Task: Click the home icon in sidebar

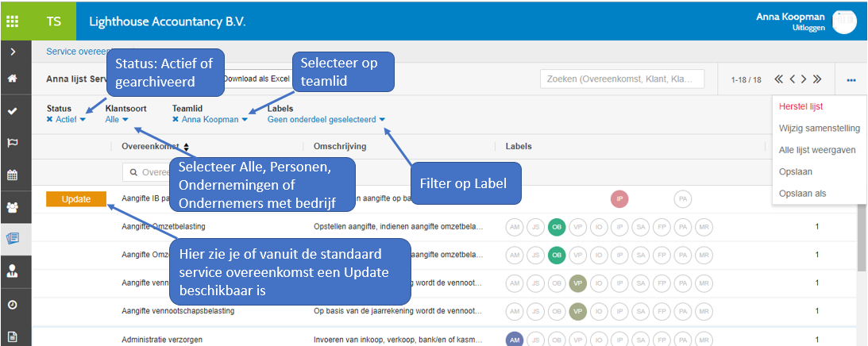Action: (13, 79)
